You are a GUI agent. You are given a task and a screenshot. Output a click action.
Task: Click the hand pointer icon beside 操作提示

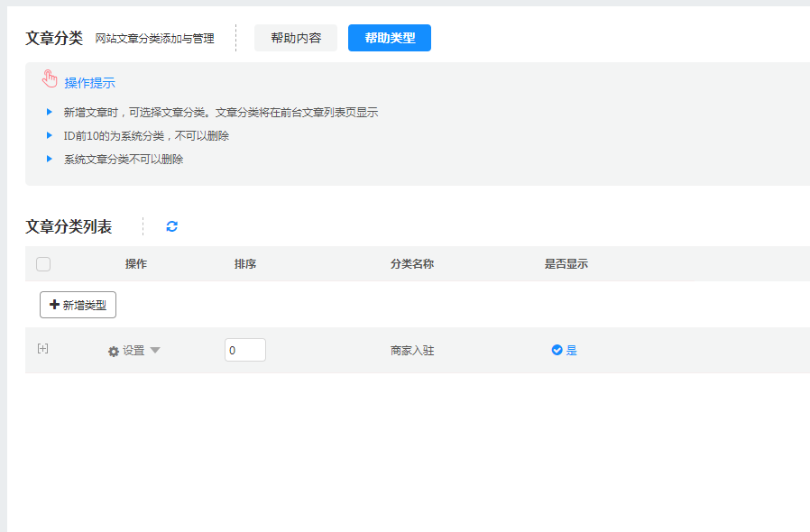click(50, 80)
